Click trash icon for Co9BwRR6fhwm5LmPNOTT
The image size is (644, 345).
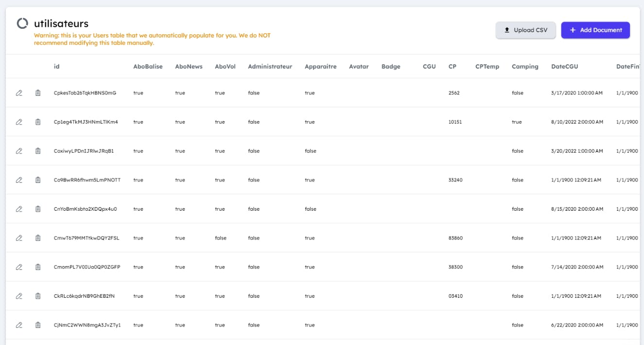[38, 180]
